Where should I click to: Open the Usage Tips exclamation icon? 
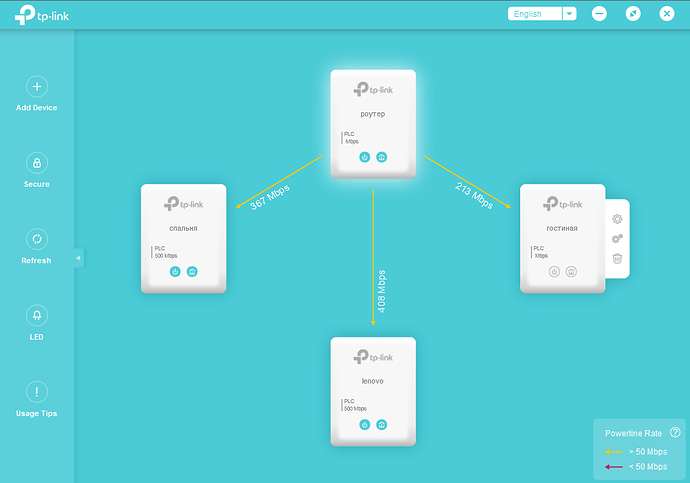coord(37,392)
